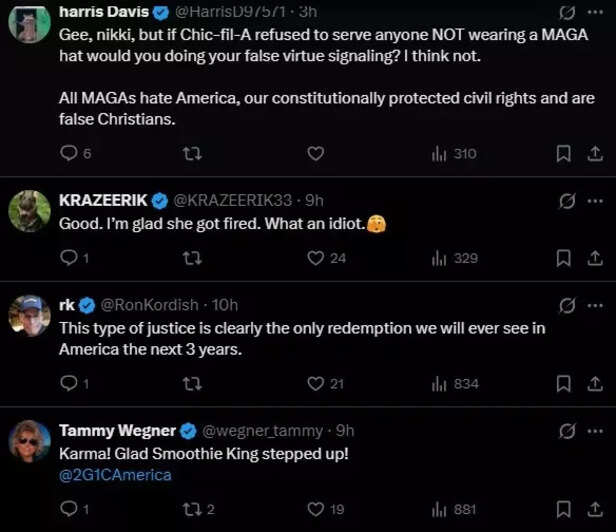This screenshot has width=616, height=532.
Task: Reply to rk's tweet
Action: pyautogui.click(x=69, y=383)
